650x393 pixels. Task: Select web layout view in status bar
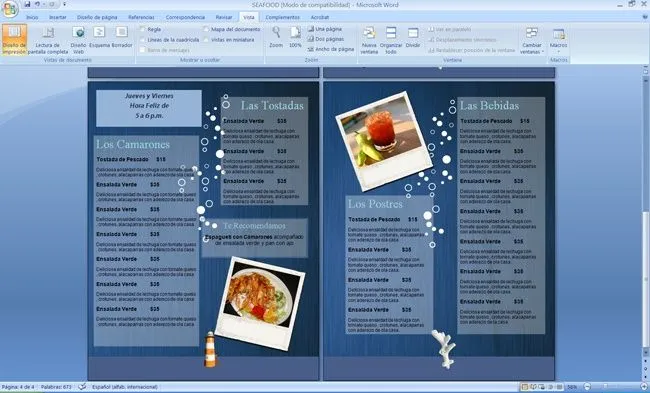pyautogui.click(x=542, y=387)
